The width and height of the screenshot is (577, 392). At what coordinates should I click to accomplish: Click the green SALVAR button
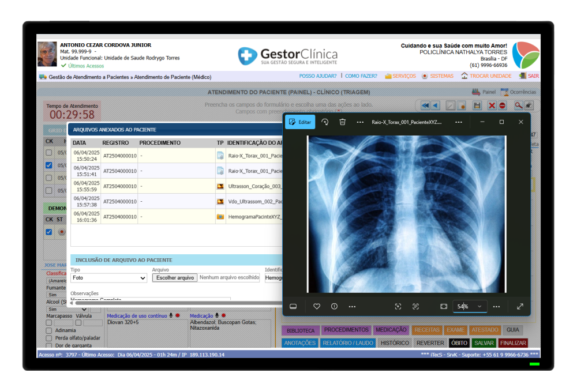484,343
